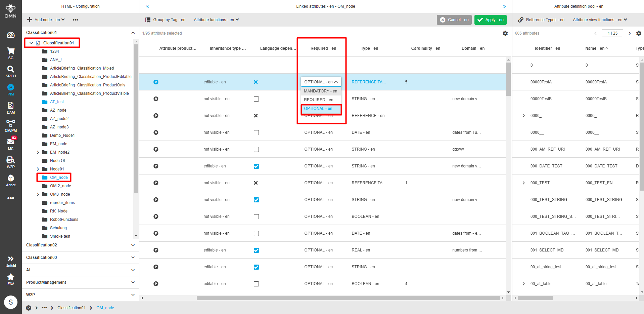Select MANDATORY - en from Required dropdown
Screen dimensions: 644x314
(x=320, y=91)
